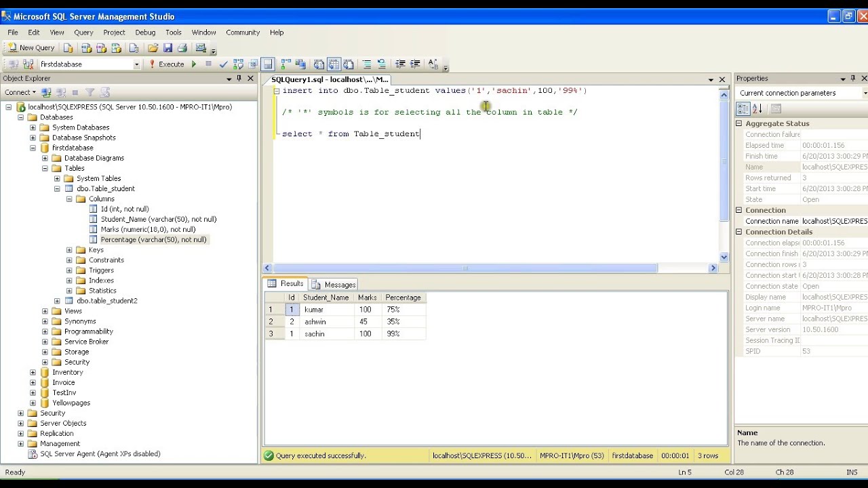Disconnect server icon in Object Explorer

click(61, 92)
